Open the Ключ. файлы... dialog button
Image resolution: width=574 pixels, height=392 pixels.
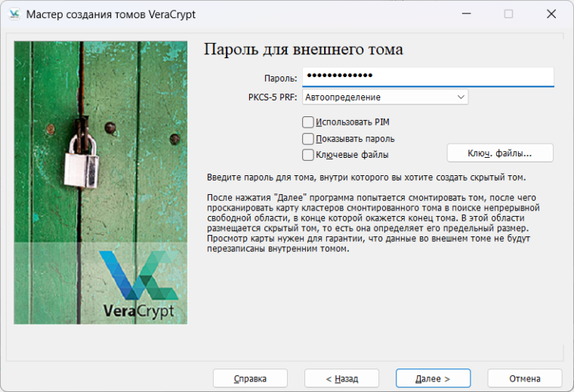500,153
